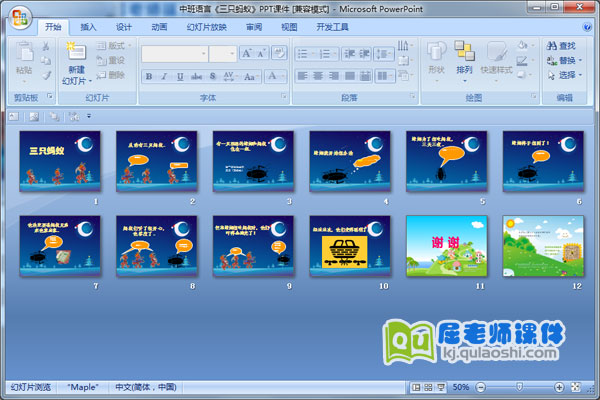This screenshot has height=400, width=600.
Task: Click the Help question mark icon
Action: point(586,27)
